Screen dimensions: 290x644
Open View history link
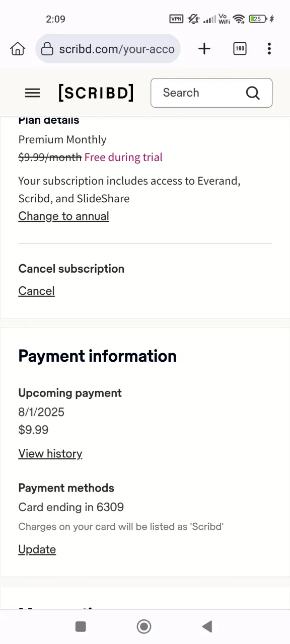50,454
